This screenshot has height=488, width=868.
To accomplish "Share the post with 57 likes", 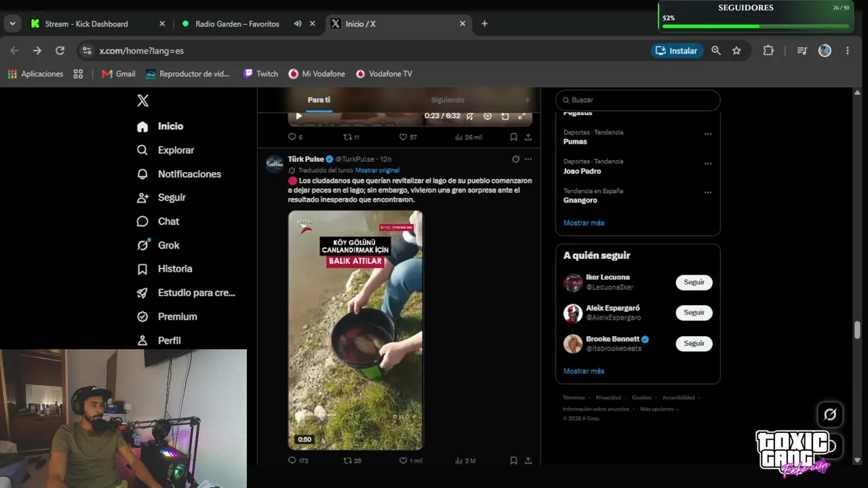I will click(528, 137).
